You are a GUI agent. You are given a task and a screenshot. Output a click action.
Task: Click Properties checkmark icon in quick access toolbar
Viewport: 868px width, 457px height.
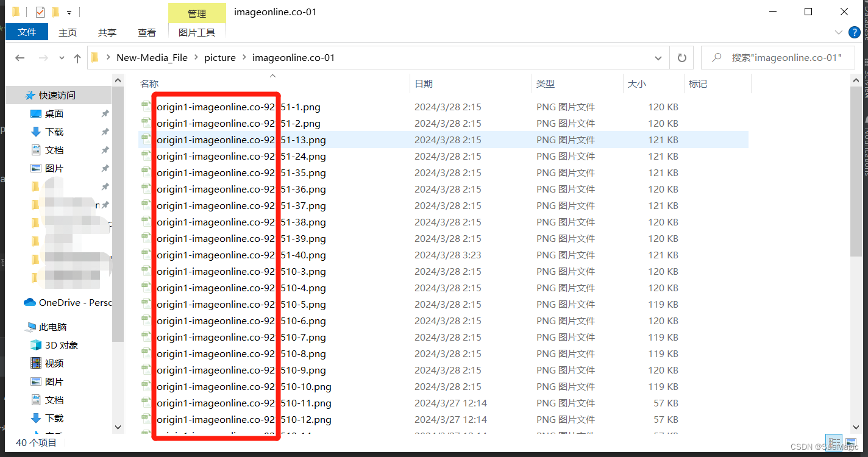40,12
